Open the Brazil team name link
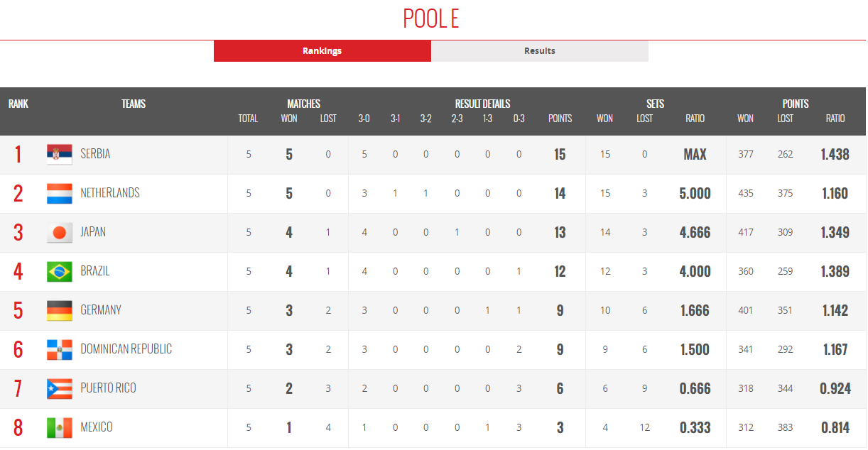 (x=95, y=271)
